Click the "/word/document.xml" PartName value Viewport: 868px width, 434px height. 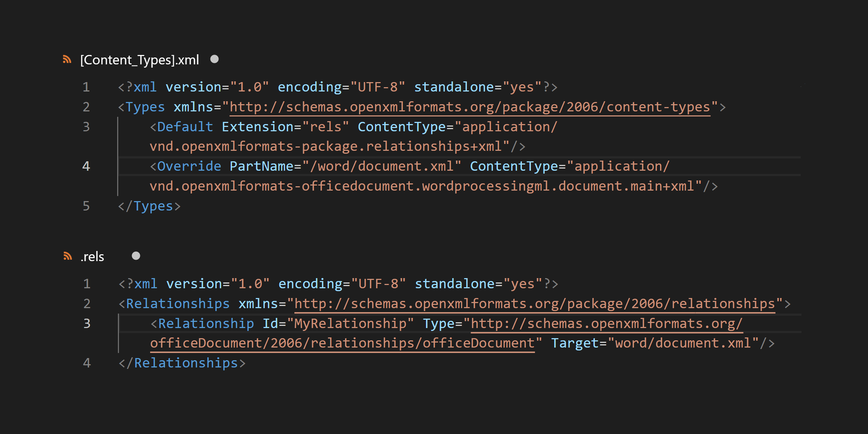pyautogui.click(x=382, y=166)
